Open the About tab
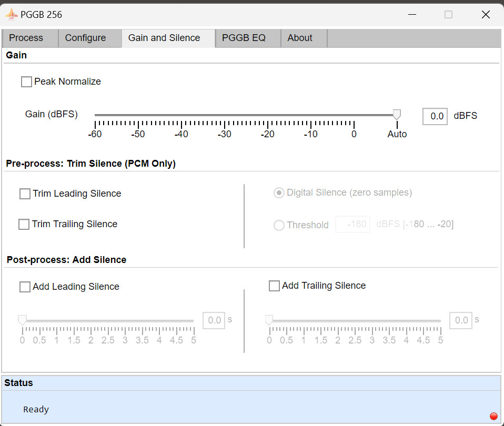 pyautogui.click(x=300, y=38)
